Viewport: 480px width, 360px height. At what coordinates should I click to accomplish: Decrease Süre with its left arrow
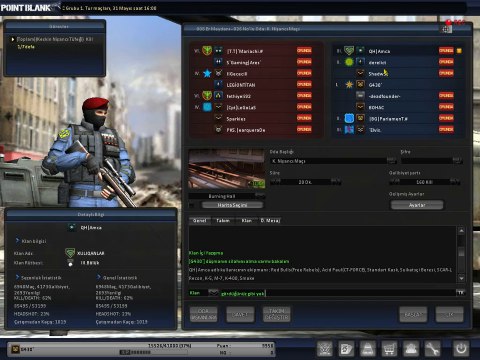(275, 181)
